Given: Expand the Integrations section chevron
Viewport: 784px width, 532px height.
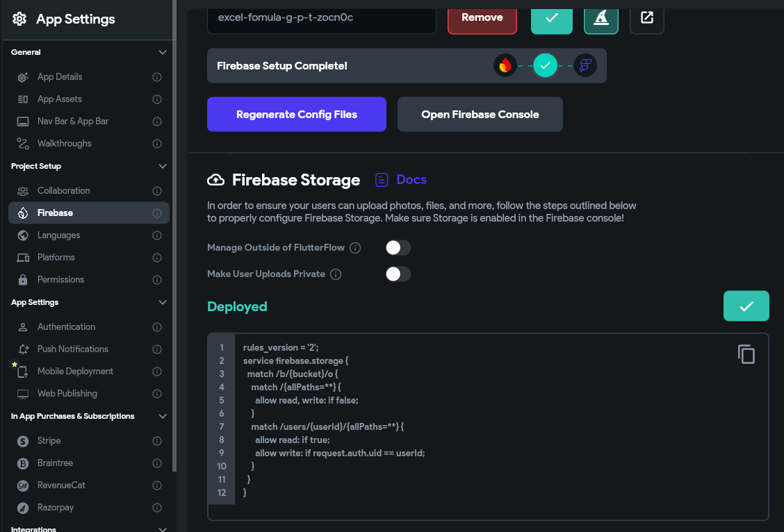Looking at the screenshot, I should pos(163,529).
